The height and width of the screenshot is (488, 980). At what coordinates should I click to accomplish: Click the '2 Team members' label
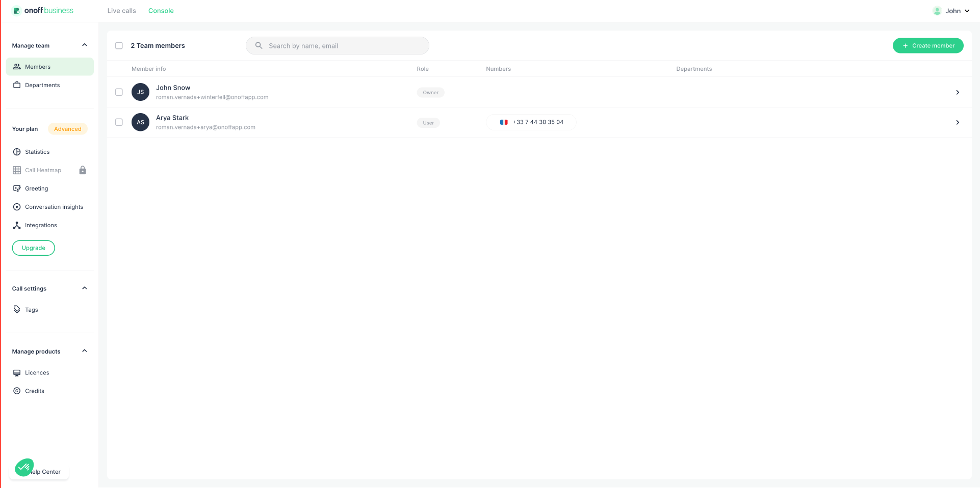[x=158, y=46]
